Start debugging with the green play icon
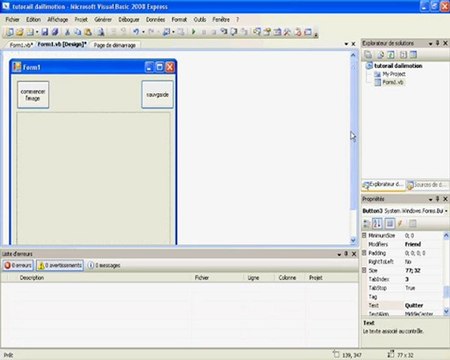This screenshot has width=450, height=360. pos(194,32)
